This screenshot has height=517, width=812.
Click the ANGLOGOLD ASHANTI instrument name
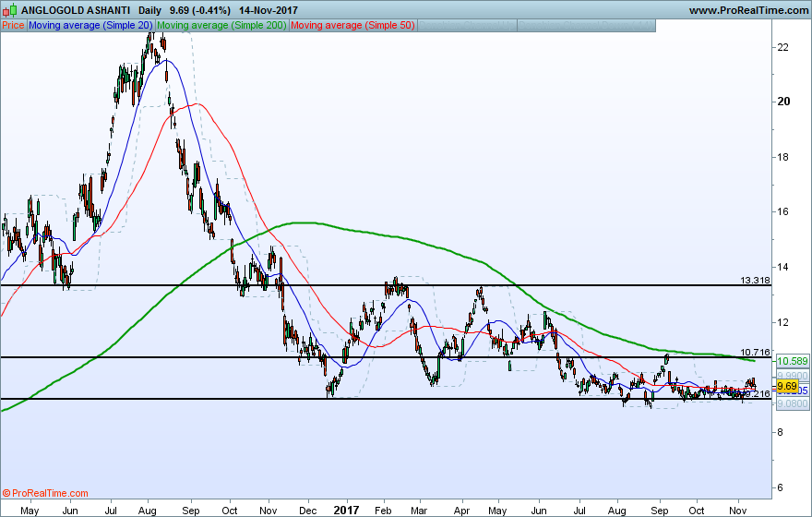(76, 10)
